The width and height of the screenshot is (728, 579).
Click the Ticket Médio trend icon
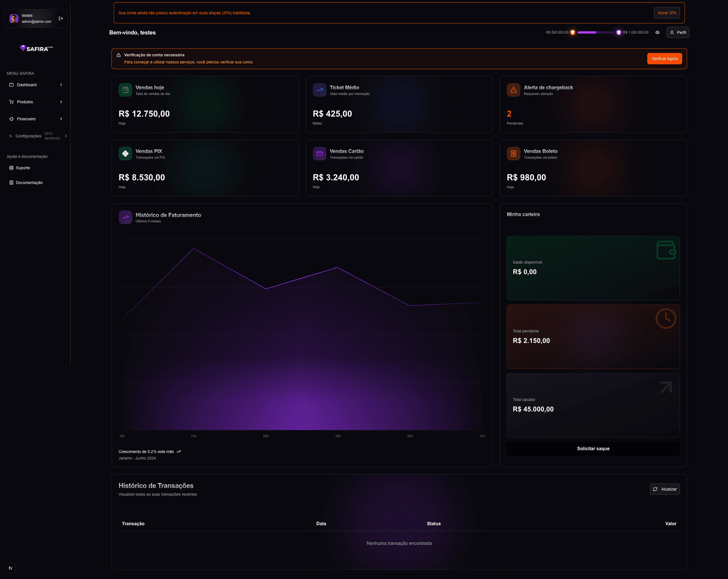319,90
